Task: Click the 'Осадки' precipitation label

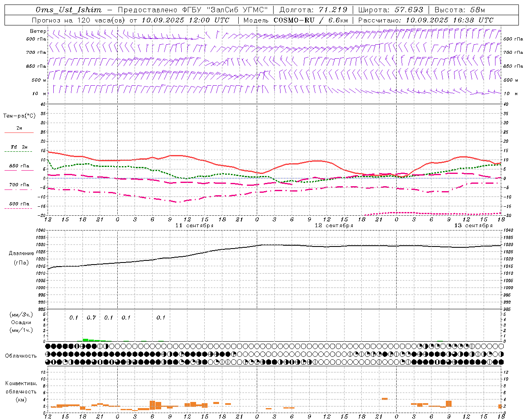Action: click(21, 322)
